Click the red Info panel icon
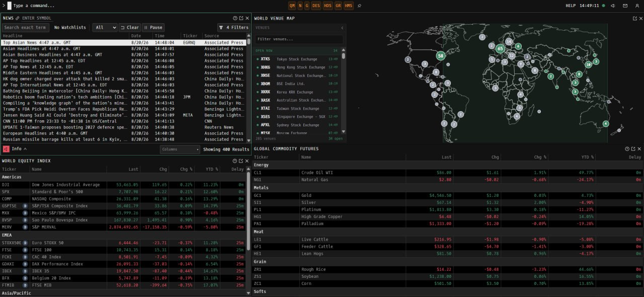This screenshot has height=297, width=644. (x=6, y=148)
